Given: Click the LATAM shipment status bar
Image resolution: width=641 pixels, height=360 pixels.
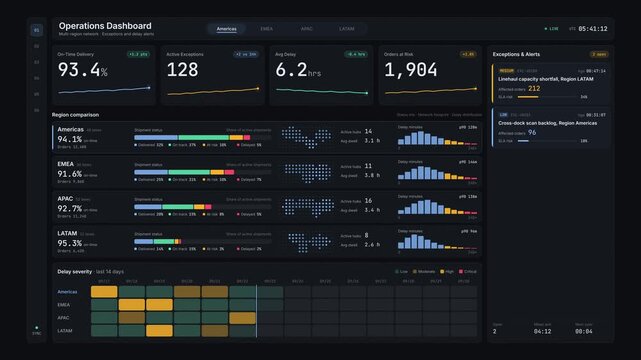Looking at the screenshot, I should pyautogui.click(x=203, y=241).
